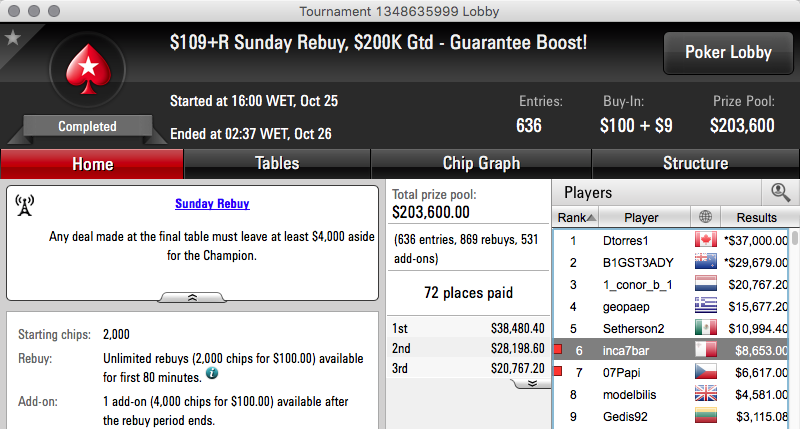The image size is (800, 429).
Task: Click the PokerStars red spade logo
Action: (x=88, y=69)
